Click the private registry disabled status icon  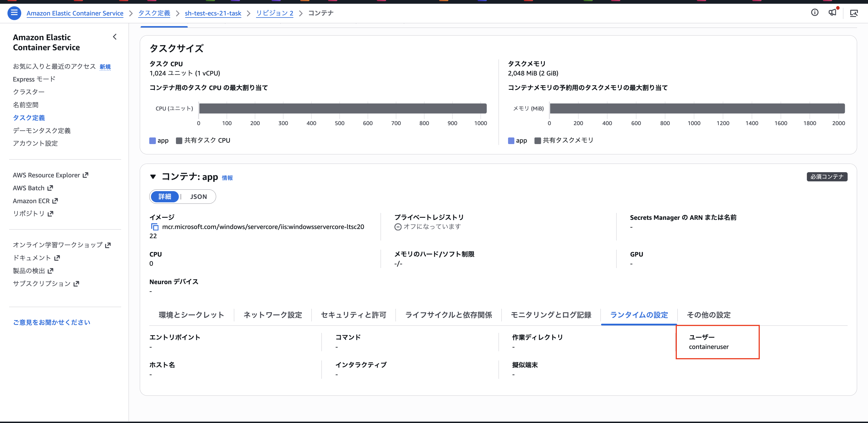pos(398,227)
